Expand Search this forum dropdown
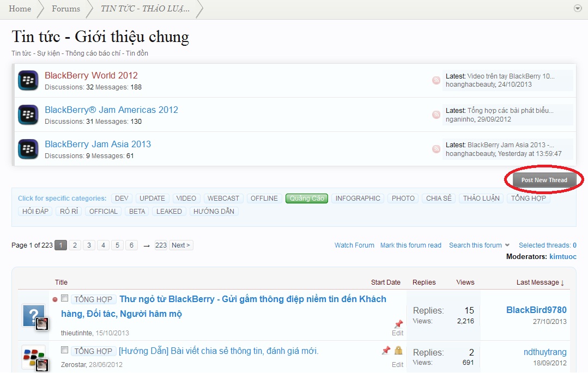 479,245
